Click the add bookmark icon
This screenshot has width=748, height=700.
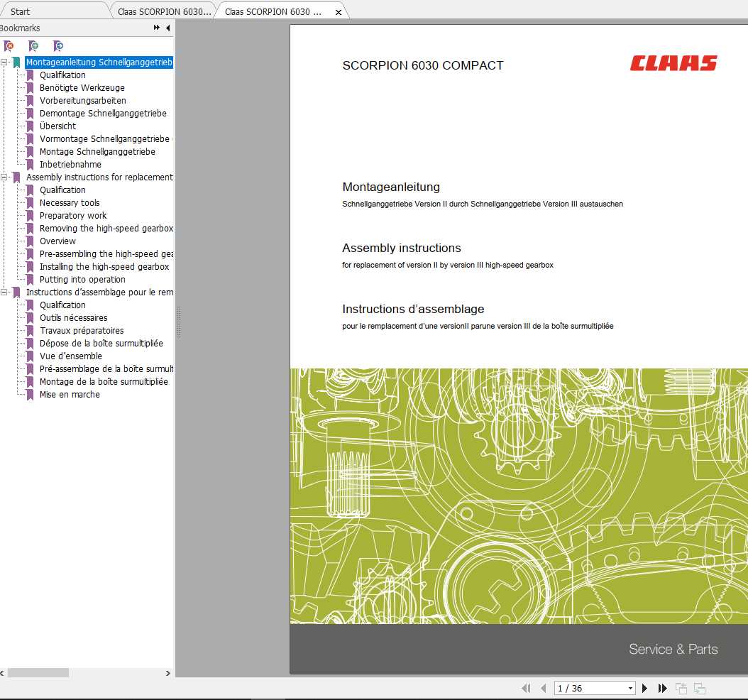(x=34, y=45)
